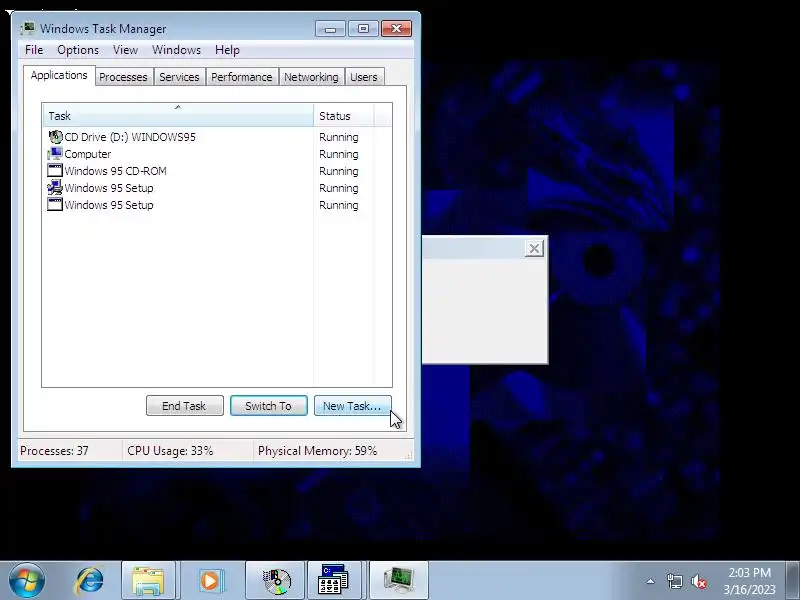The width and height of the screenshot is (800, 600).
Task: Click the Show desktop button on taskbar
Action: [792, 581]
